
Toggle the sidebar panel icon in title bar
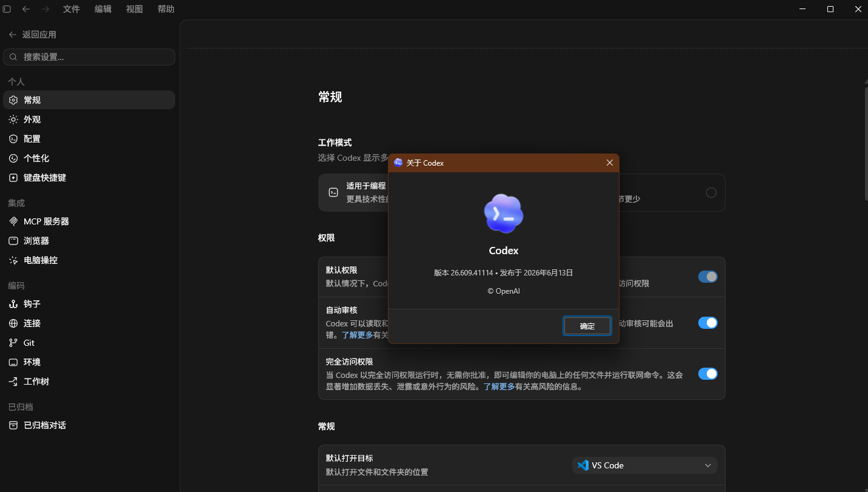tap(7, 9)
